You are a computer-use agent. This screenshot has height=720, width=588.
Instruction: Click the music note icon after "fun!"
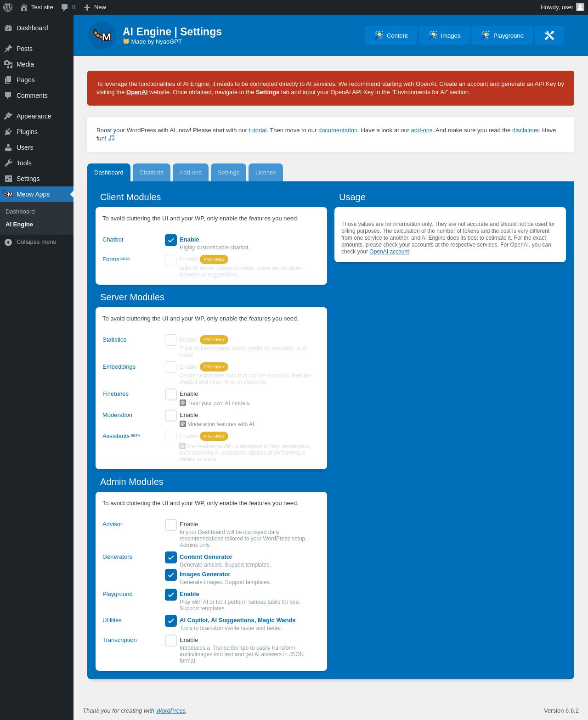[112, 138]
